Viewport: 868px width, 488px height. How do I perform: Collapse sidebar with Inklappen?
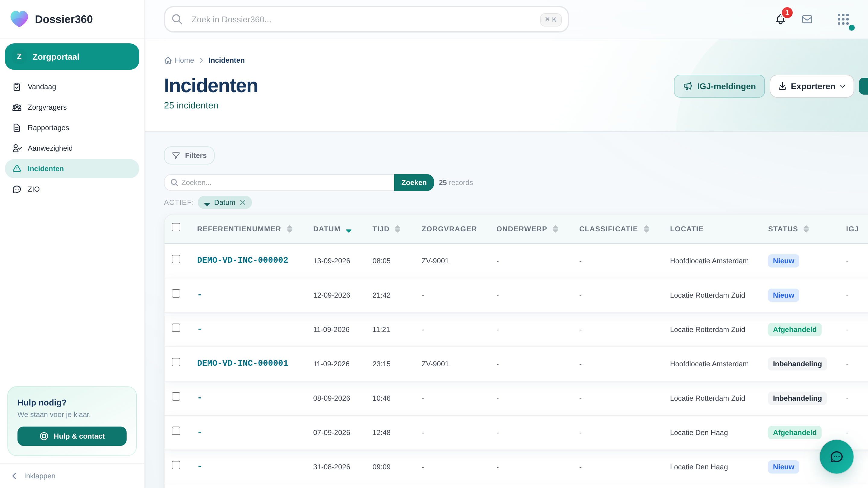[34, 476]
